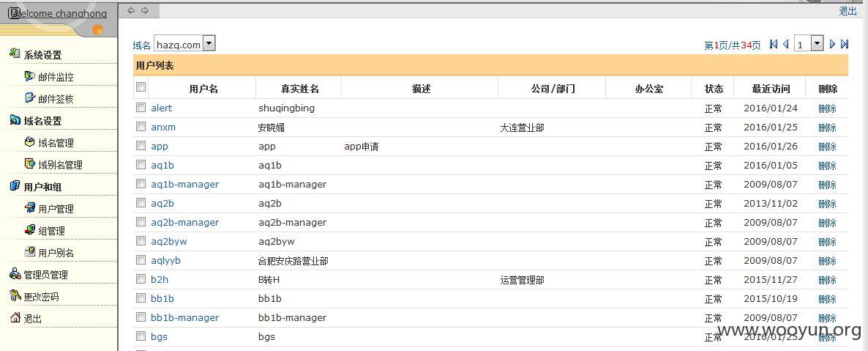Screen dimensions: 868x351
Task: Open the page number dropdown
Action: (x=809, y=44)
